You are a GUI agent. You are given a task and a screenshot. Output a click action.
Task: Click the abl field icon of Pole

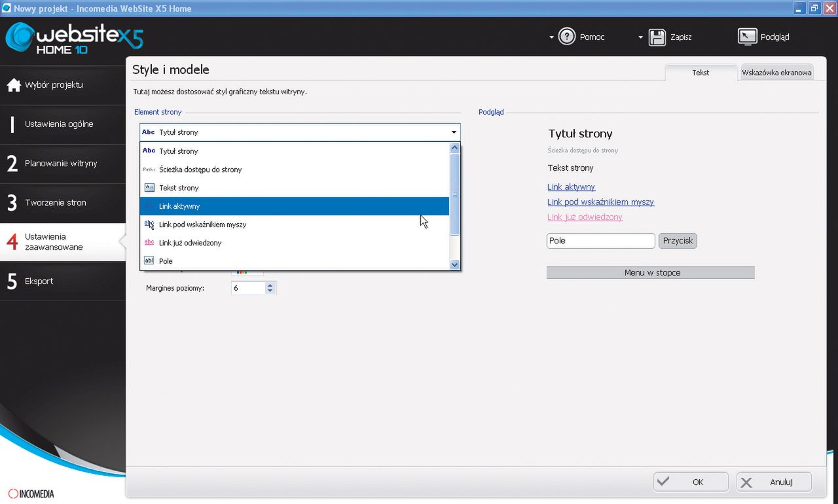pos(149,261)
